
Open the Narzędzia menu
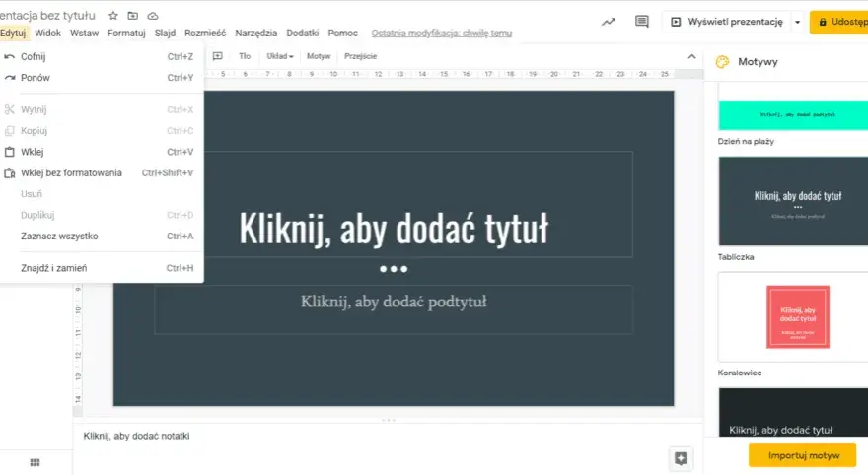click(x=255, y=34)
